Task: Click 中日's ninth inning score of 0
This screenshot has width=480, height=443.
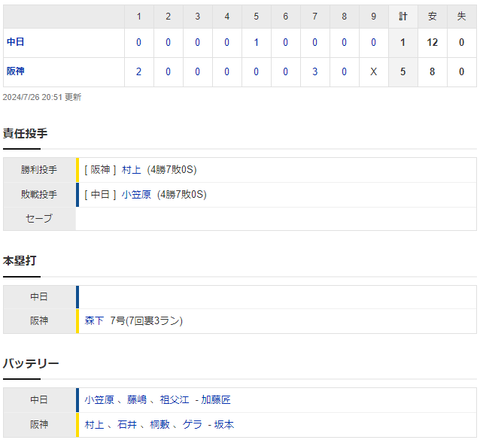Action: pyautogui.click(x=373, y=42)
